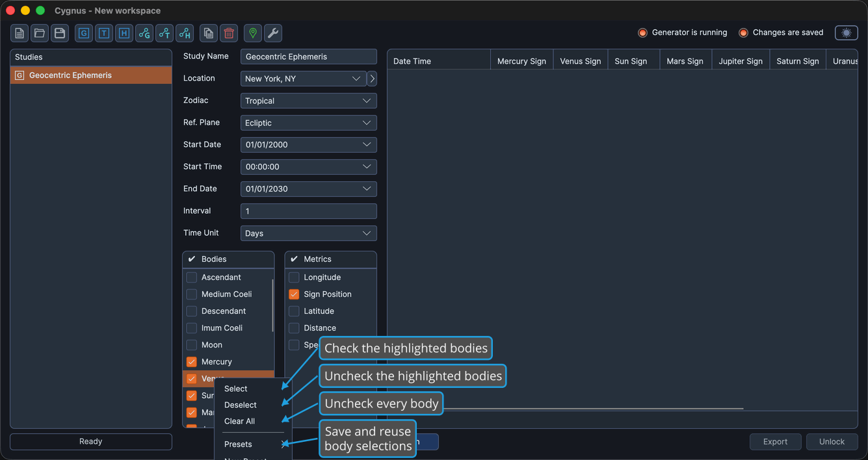Open settings with the wrench icon
This screenshot has height=460, width=868.
click(x=273, y=33)
